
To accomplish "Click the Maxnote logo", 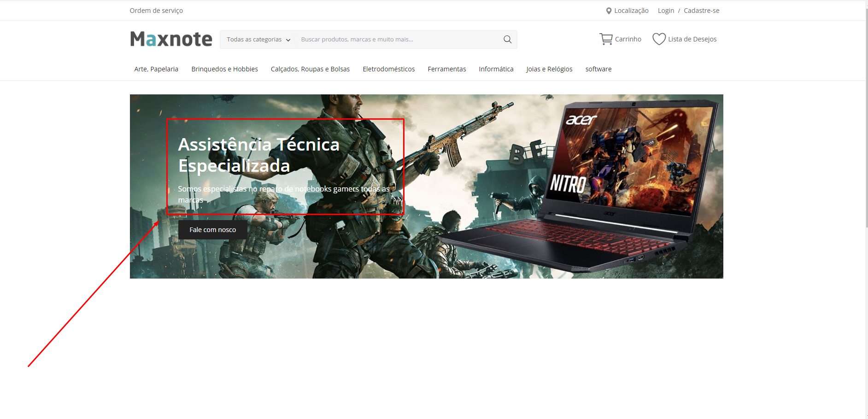I will coord(171,39).
